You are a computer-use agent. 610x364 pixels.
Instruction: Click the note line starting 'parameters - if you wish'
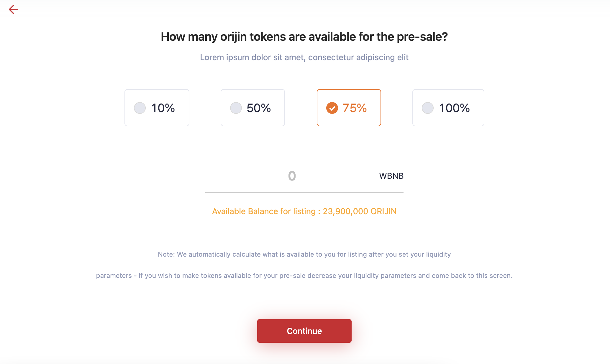304,276
